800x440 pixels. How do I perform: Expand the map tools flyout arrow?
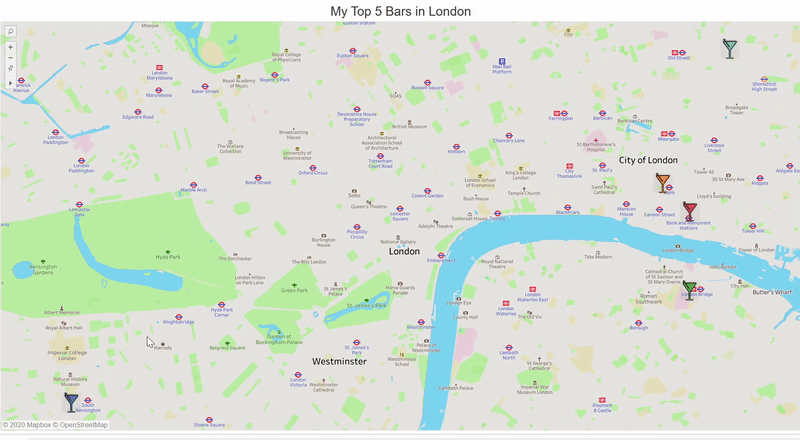(x=10, y=83)
